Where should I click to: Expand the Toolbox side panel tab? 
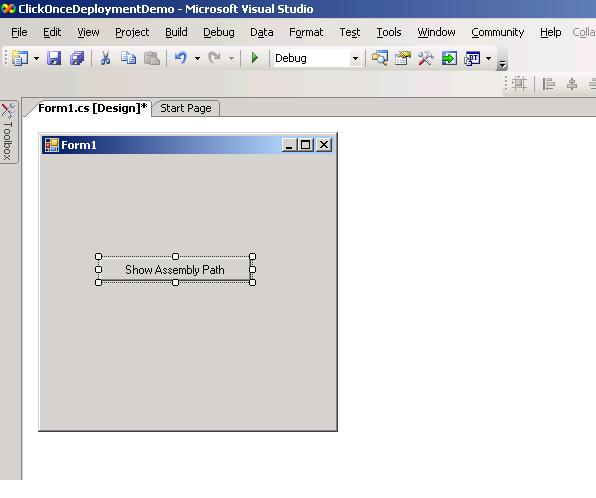point(8,132)
